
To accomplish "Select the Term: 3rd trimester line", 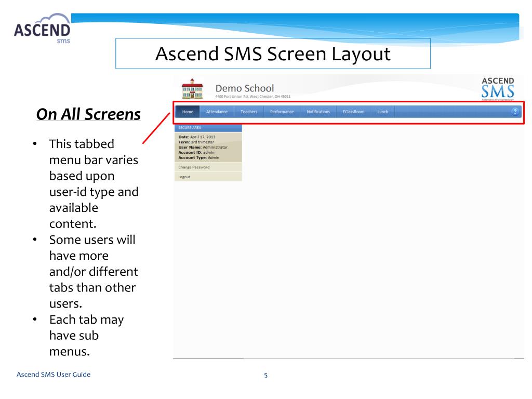I will click(x=196, y=142).
